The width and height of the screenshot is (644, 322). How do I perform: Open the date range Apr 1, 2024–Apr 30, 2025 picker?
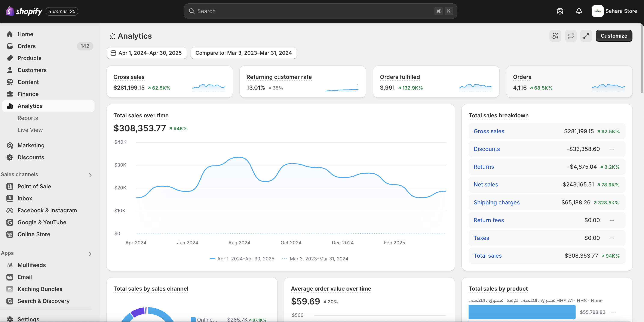(147, 53)
